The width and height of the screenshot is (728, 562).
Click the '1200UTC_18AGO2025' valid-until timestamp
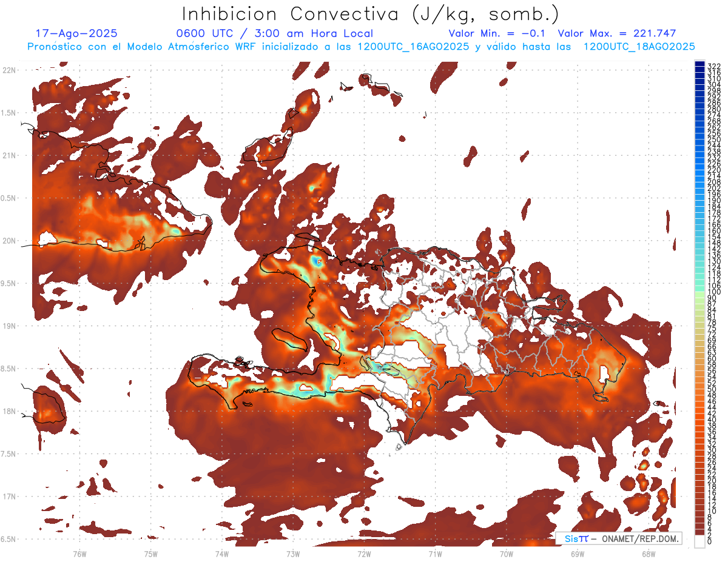point(639,47)
